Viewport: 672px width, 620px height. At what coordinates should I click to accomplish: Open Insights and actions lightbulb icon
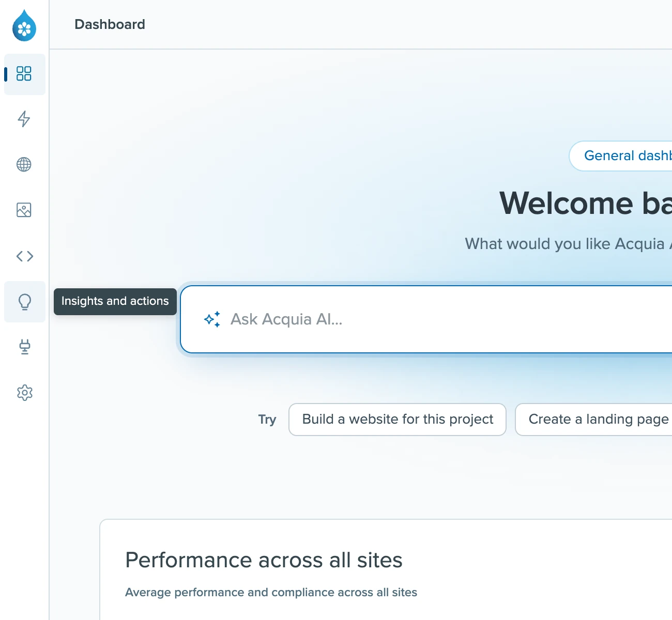click(x=24, y=302)
